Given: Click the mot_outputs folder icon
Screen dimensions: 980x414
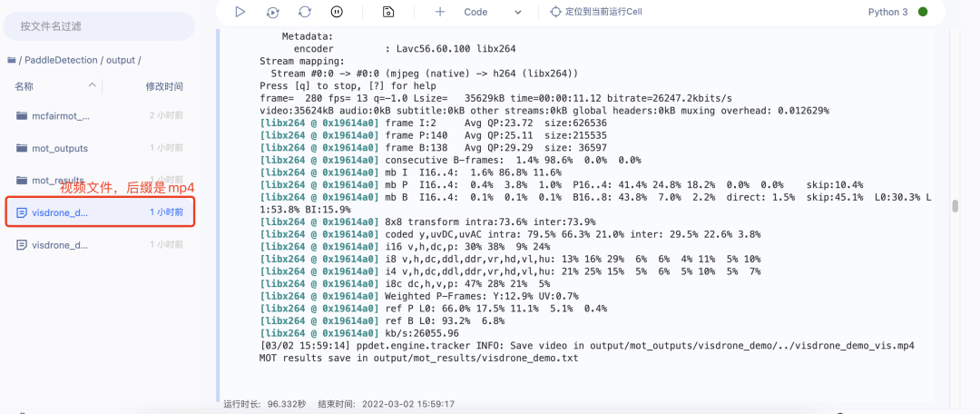Looking at the screenshot, I should coord(22,148).
